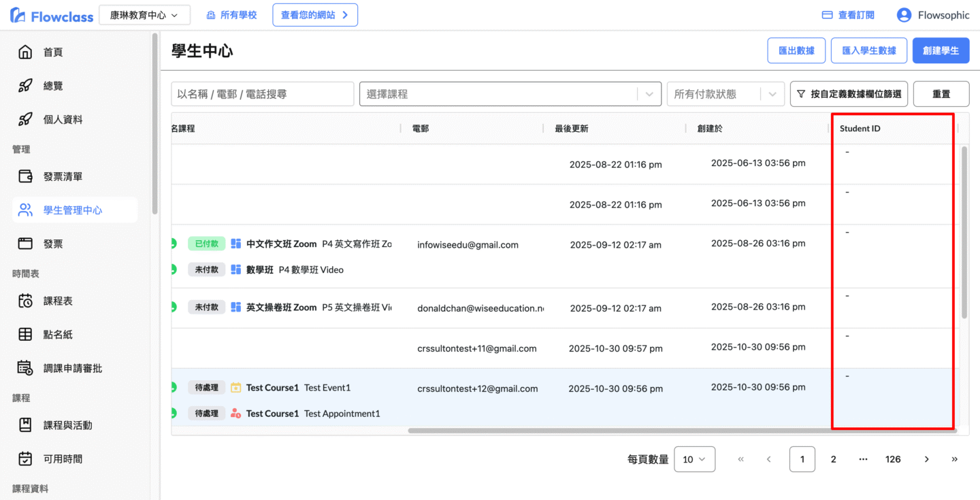This screenshot has width=980, height=500.
Task: Click the book icon beside 課程與活動
Action: (x=25, y=425)
